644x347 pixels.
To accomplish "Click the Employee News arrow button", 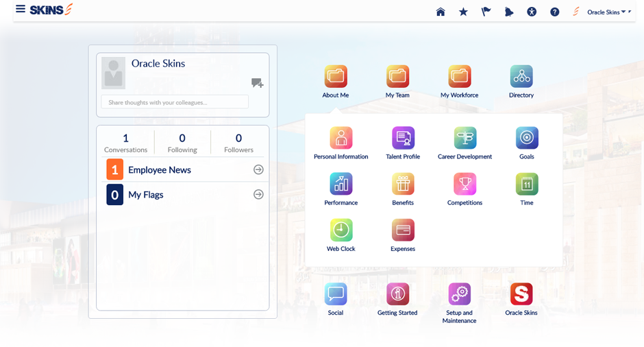I will coord(258,169).
